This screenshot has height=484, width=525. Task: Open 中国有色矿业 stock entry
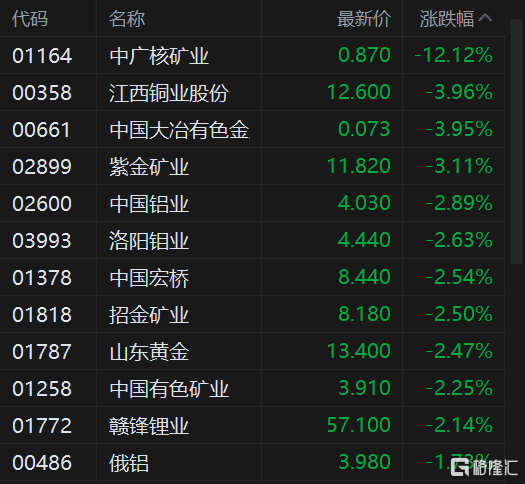click(x=169, y=389)
